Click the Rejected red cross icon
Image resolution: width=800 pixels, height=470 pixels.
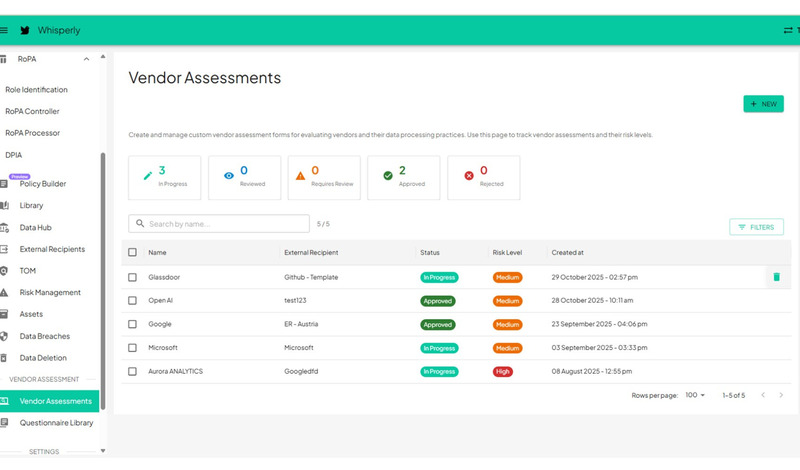point(468,175)
